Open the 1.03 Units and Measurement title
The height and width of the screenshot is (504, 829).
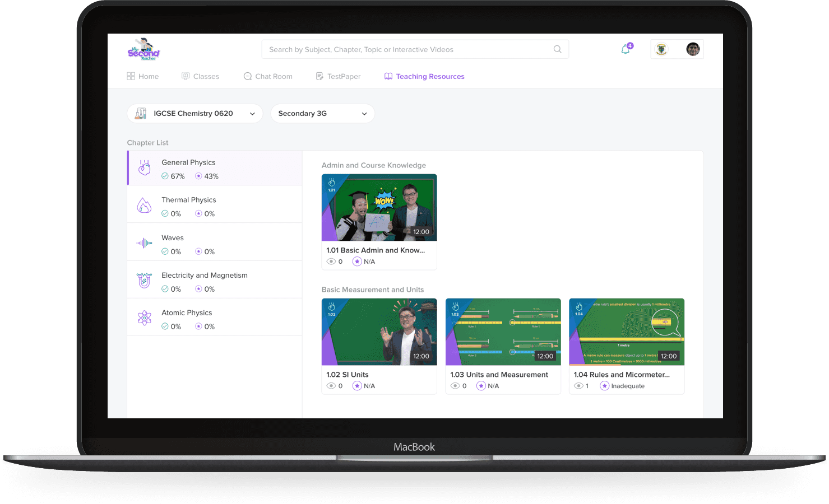(x=499, y=375)
